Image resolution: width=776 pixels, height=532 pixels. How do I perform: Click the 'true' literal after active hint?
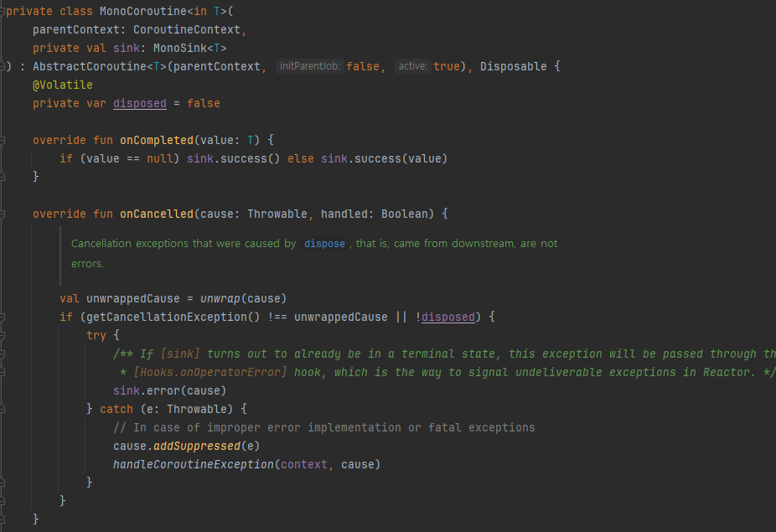click(447, 66)
